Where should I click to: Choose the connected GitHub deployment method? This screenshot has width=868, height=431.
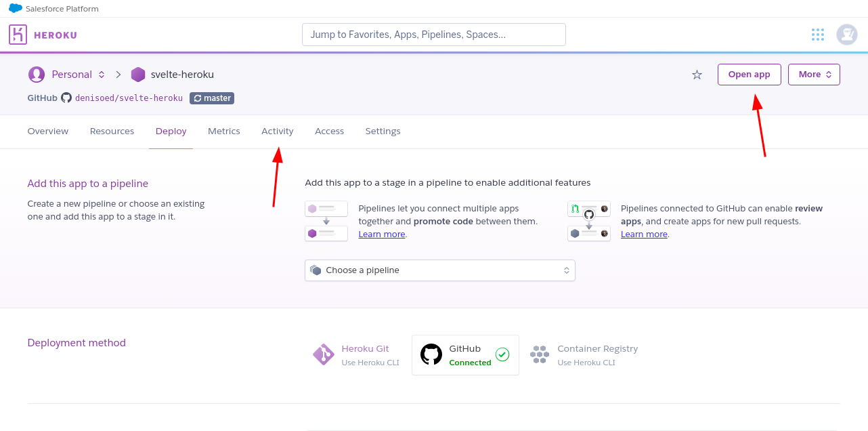[x=465, y=354]
